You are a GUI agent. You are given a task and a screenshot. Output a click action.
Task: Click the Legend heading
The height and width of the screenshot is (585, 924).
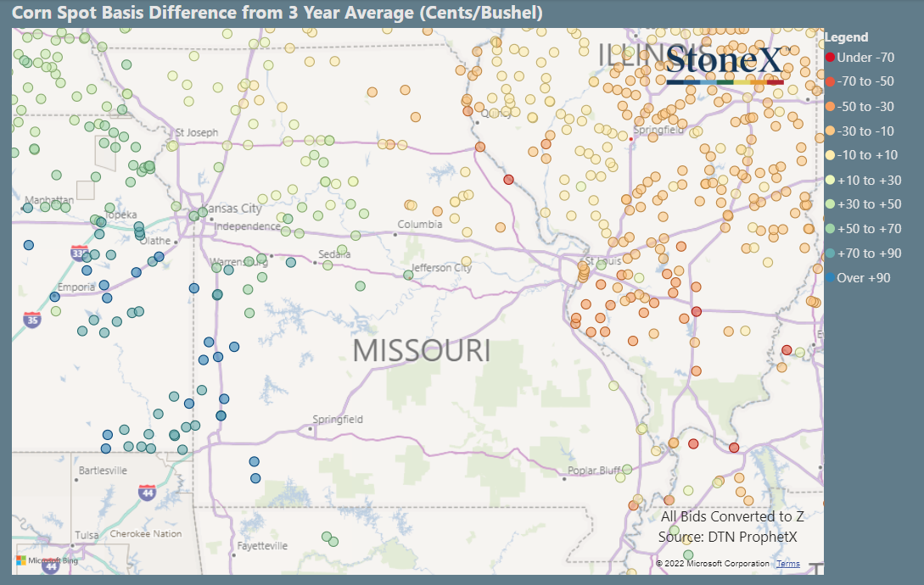pos(846,37)
